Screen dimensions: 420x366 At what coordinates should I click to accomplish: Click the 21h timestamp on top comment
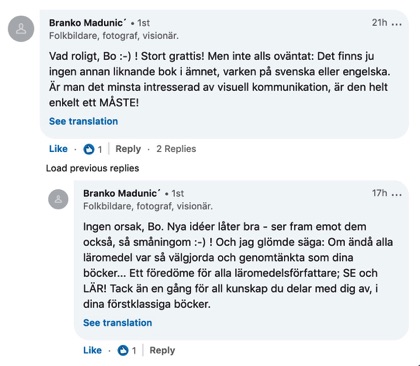[379, 23]
